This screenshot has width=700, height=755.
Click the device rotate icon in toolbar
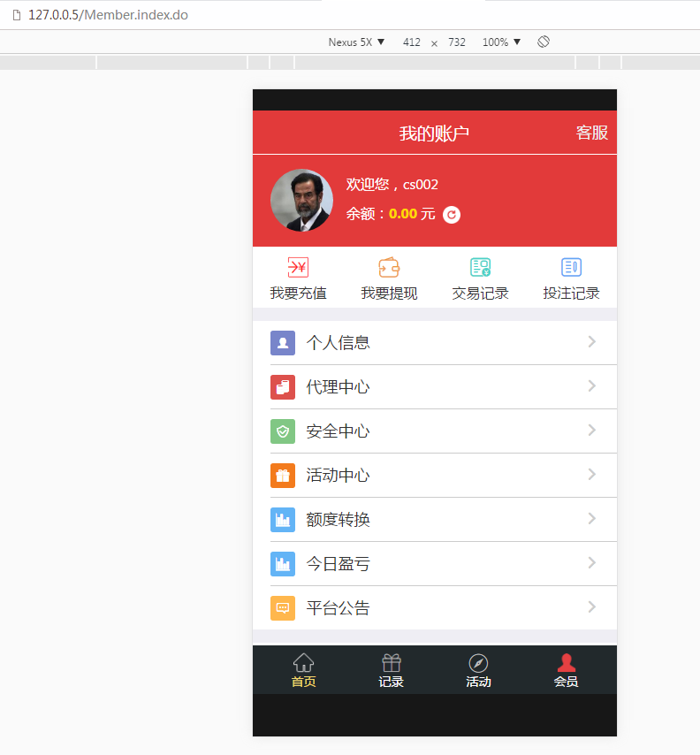pyautogui.click(x=544, y=42)
